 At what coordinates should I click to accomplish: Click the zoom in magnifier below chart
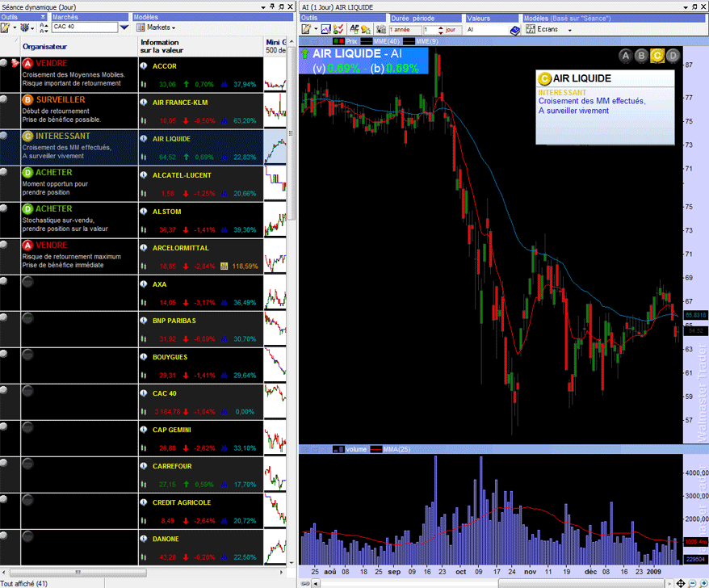tap(703, 583)
